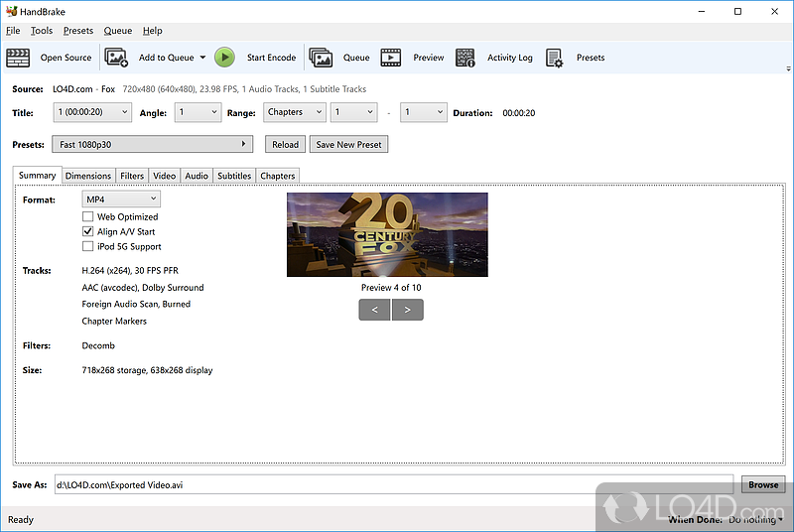The height and width of the screenshot is (532, 794).
Task: Open the Angle dropdown
Action: coord(198,112)
